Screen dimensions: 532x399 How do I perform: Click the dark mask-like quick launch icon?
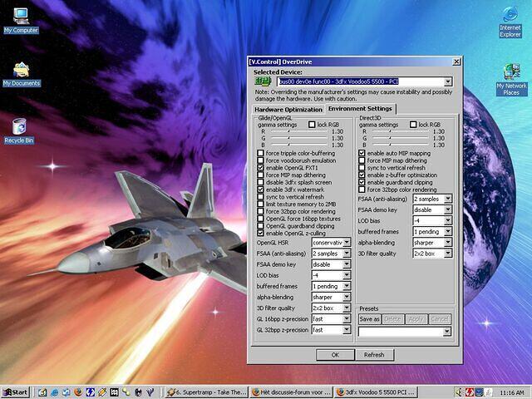(138, 392)
